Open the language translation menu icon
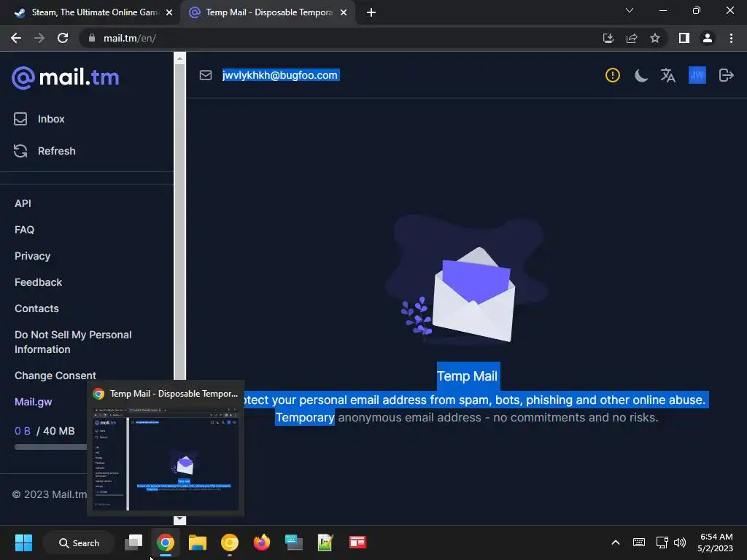The height and width of the screenshot is (560, 747). point(668,75)
